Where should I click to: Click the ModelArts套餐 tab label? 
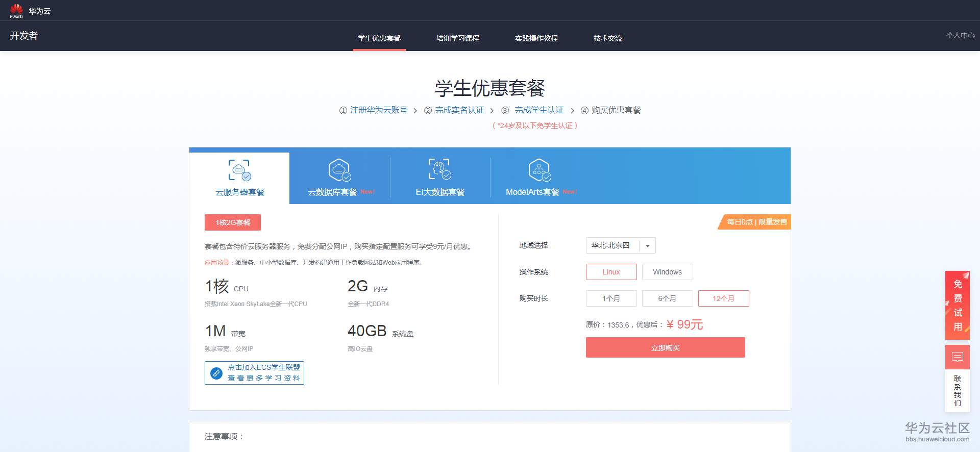532,192
